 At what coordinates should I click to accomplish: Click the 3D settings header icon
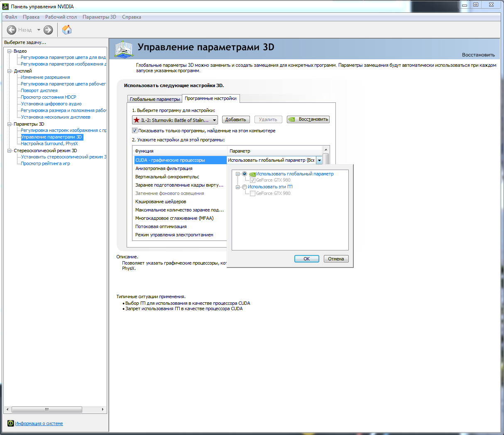pyautogui.click(x=124, y=49)
